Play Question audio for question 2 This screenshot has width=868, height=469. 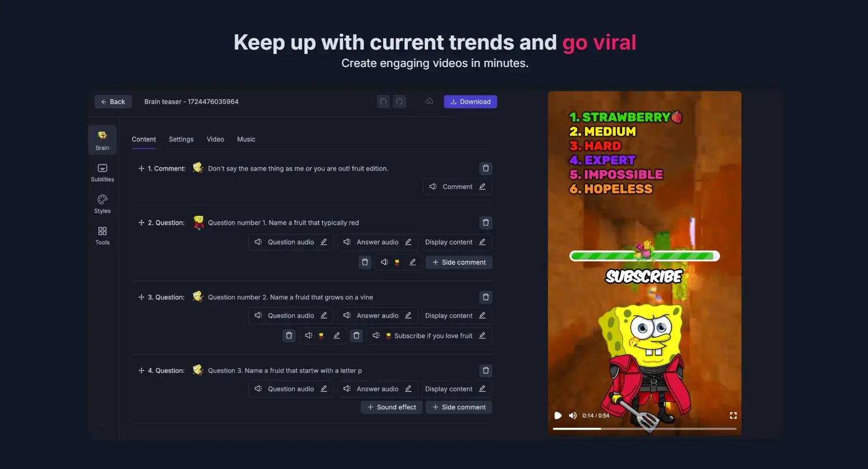point(258,242)
